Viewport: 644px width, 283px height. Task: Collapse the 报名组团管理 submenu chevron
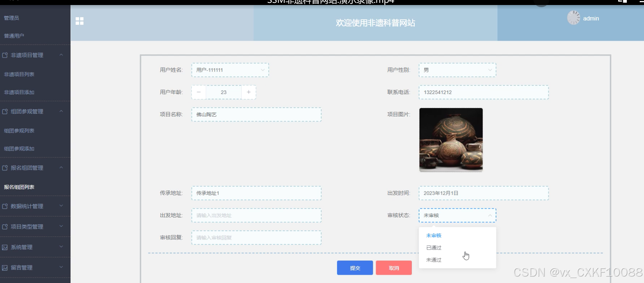coord(61,167)
